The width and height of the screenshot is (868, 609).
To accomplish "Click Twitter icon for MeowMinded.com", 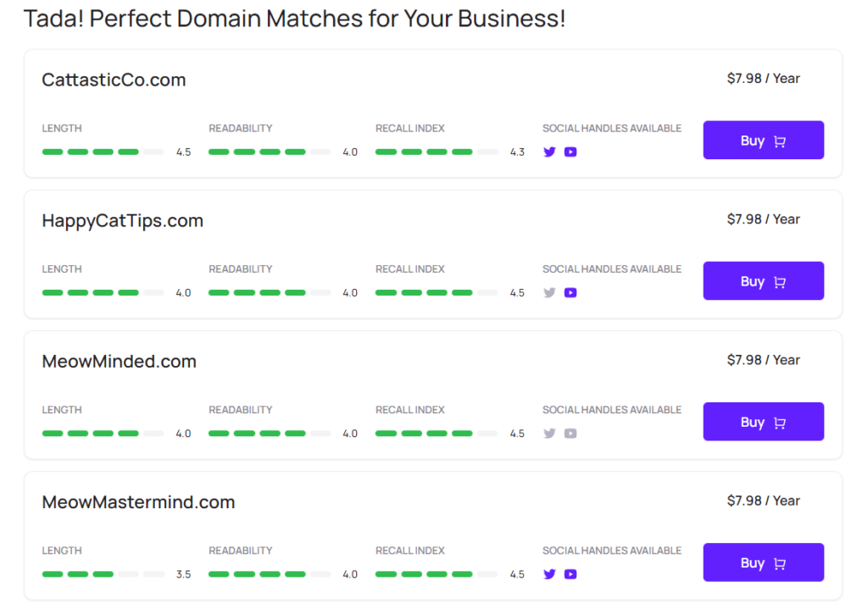I will [549, 434].
